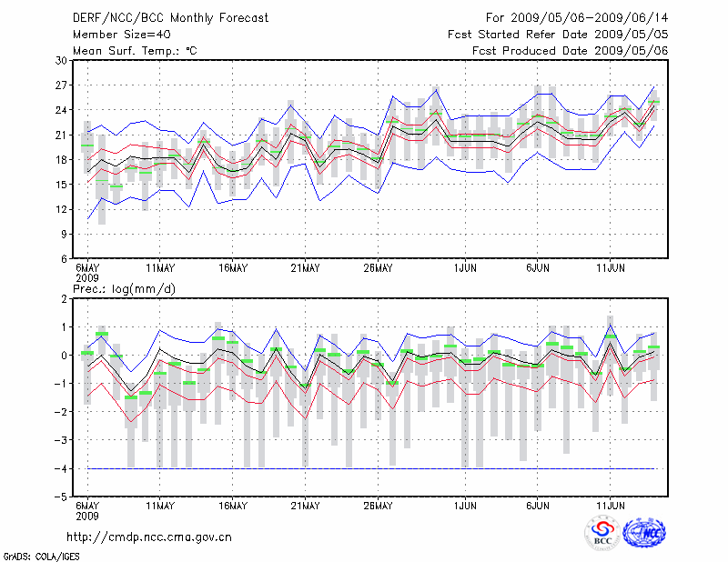The height and width of the screenshot is (562, 728).
Task: Click the BCC logo icon
Action: coord(602,533)
